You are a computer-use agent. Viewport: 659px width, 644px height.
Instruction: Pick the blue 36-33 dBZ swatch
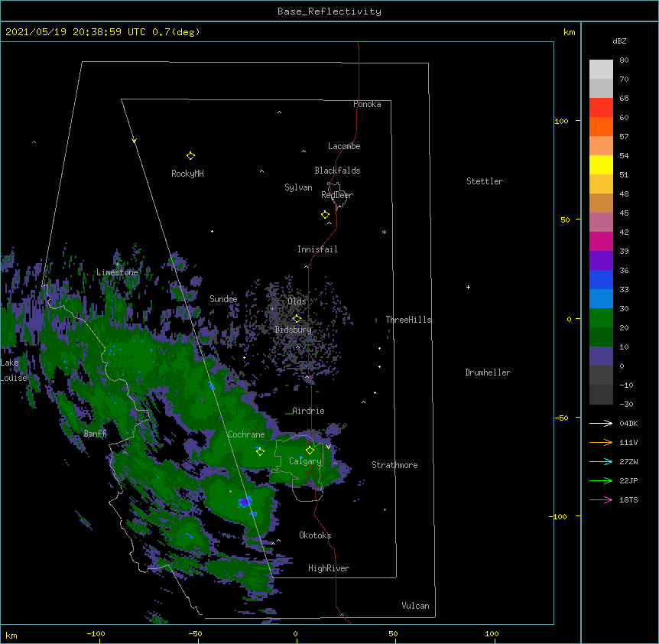[x=601, y=279]
